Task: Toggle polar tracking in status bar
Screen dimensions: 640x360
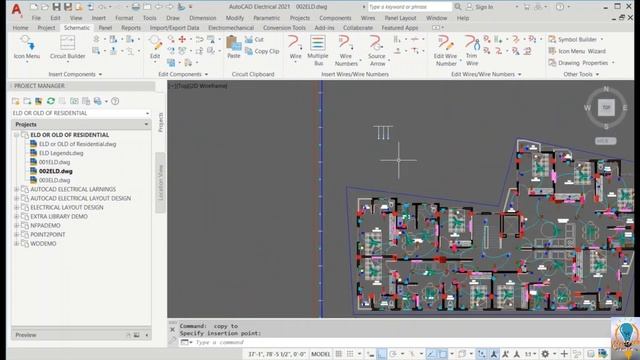Action: pos(393,354)
